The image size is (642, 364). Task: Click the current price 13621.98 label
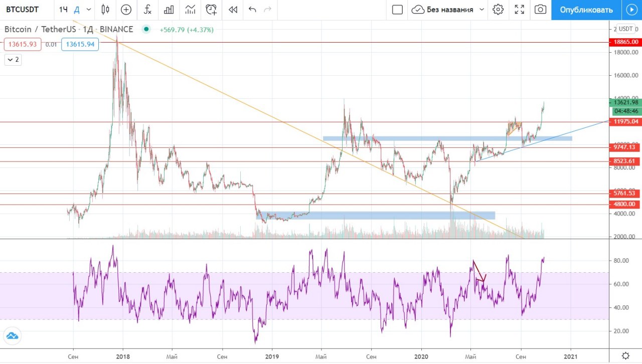(625, 102)
